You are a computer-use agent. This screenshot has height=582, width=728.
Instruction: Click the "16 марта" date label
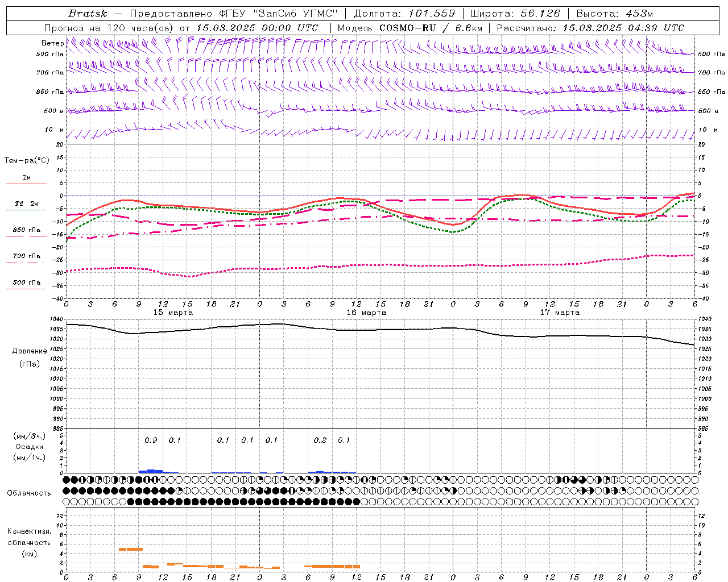click(366, 313)
